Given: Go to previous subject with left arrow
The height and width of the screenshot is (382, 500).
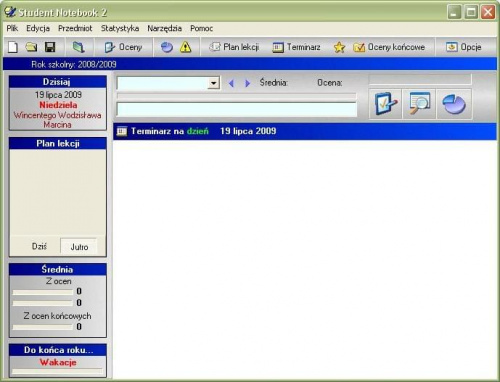Looking at the screenshot, I should (x=231, y=83).
